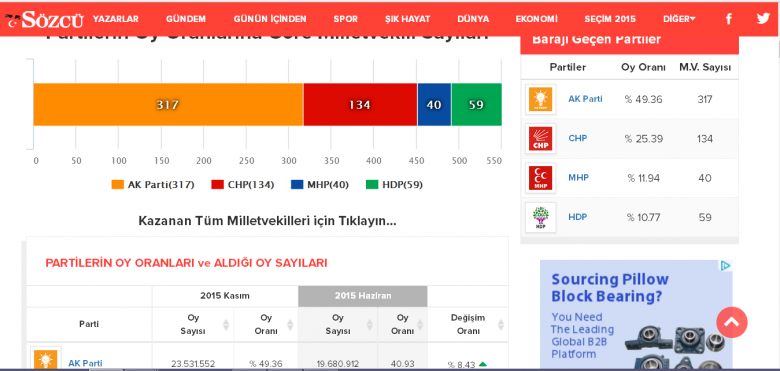Image resolution: width=780 pixels, height=371 pixels.
Task: Click the green change-rate up arrow
Action: [x=482, y=365]
